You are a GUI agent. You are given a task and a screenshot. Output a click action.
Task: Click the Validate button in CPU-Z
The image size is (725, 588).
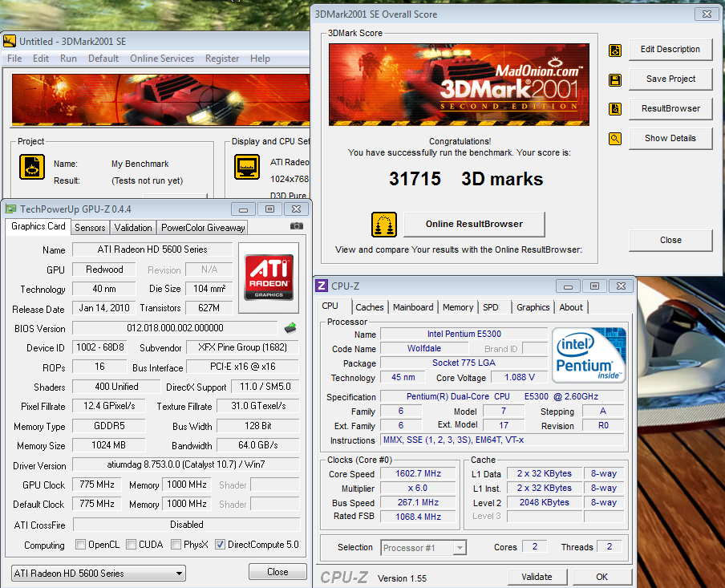(x=537, y=577)
